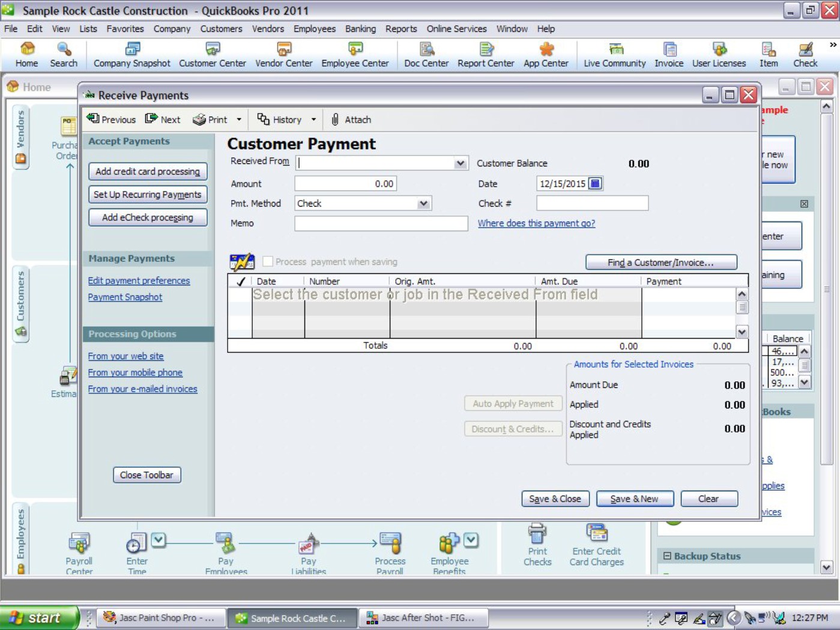Create an Invoice from toolbar icon

coord(669,55)
